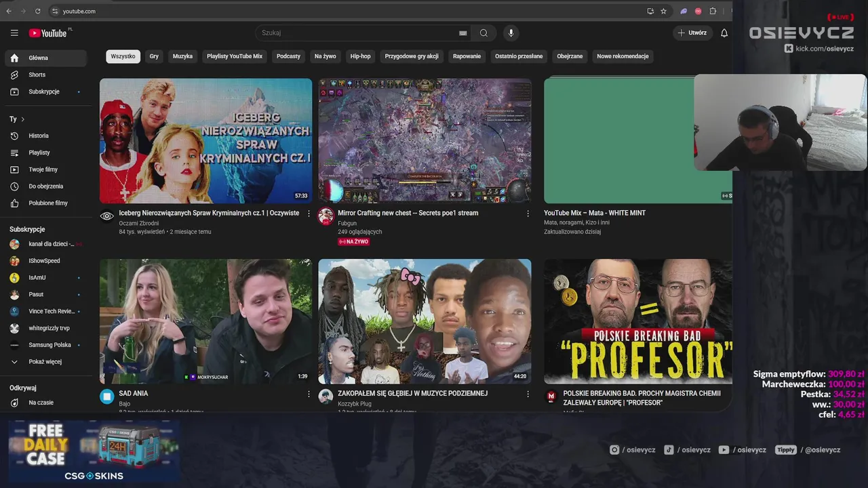Select the Playlisty YouTube Mix chip
Screen dimensions: 868x488
coord(235,56)
